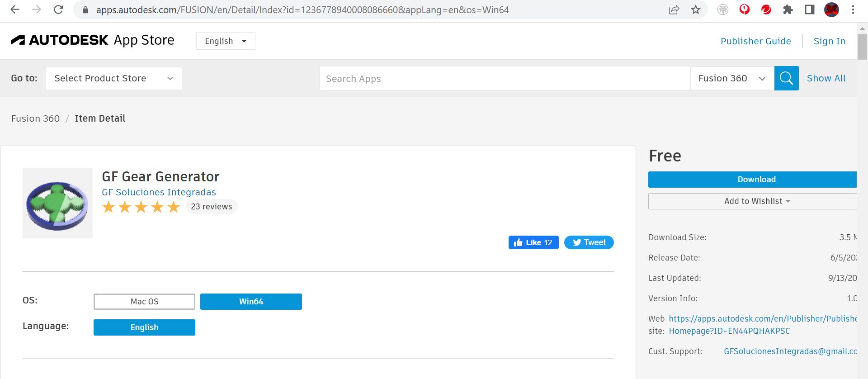Open the browser profile avatar
Image resolution: width=868 pixels, height=379 pixels.
click(x=831, y=9)
